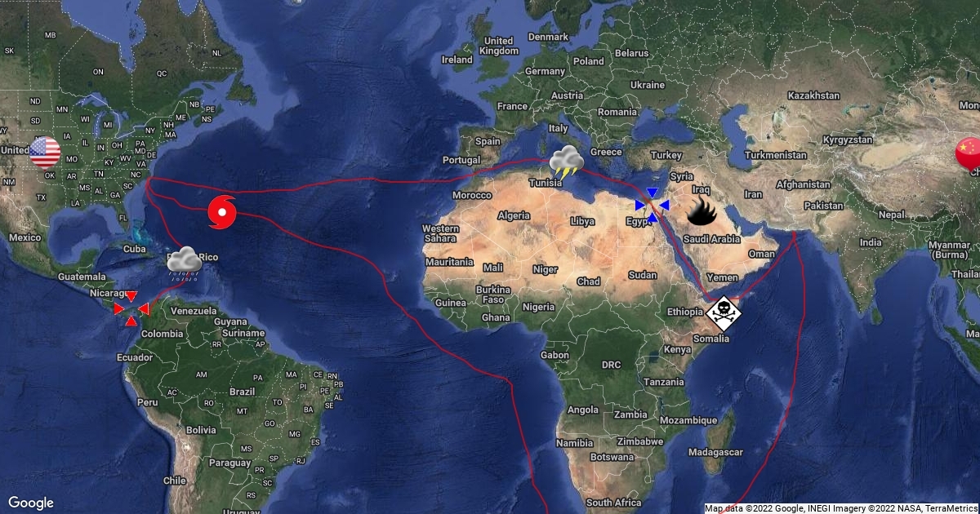Click the Kazakhstan country label
980x514 pixels.
click(814, 96)
